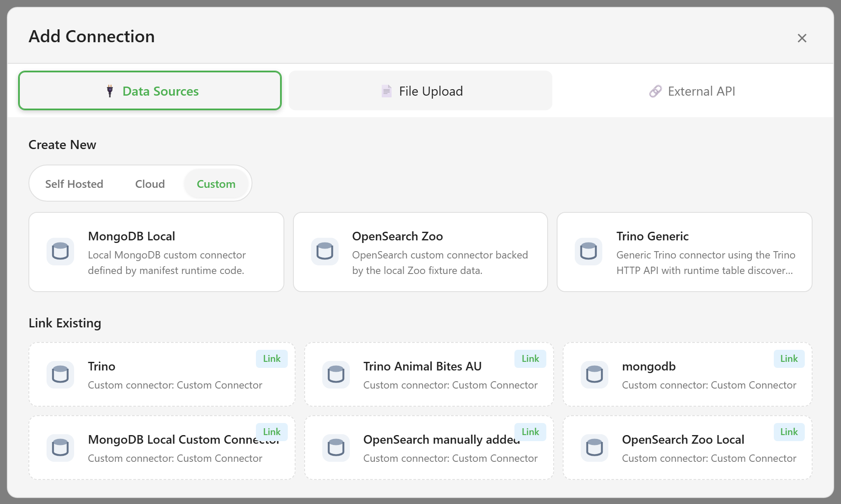841x504 pixels.
Task: Click database icon beside MongoDB Local Custom Connector
Action: [x=60, y=448]
